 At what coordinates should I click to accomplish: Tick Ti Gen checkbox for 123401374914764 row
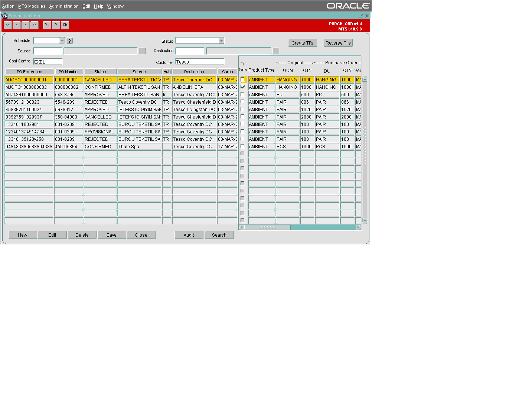click(x=243, y=132)
